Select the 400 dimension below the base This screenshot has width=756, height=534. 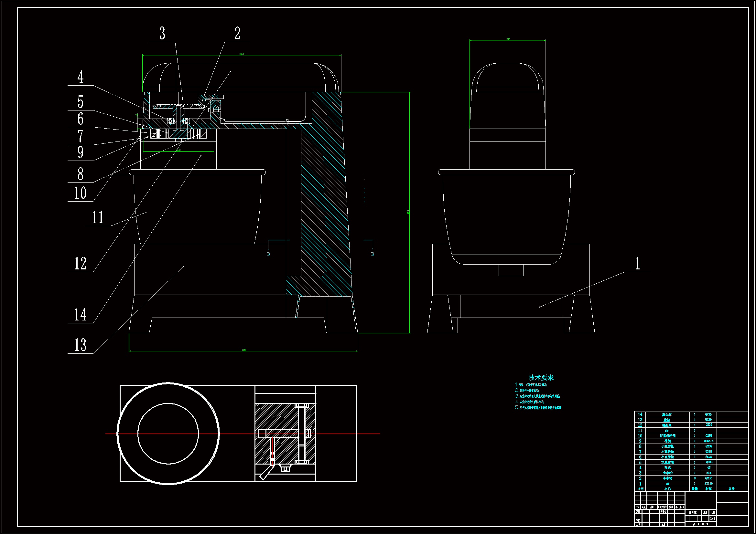(x=243, y=350)
